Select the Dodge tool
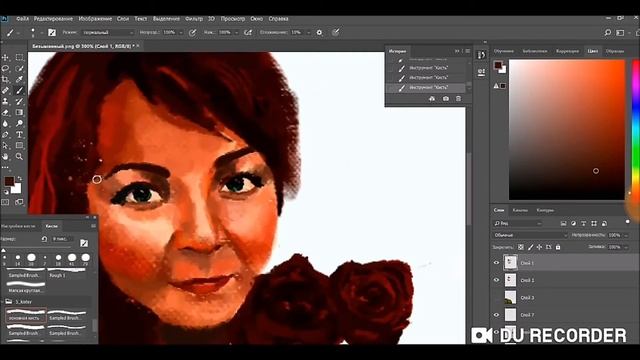The width and height of the screenshot is (640, 360). pos(19,123)
